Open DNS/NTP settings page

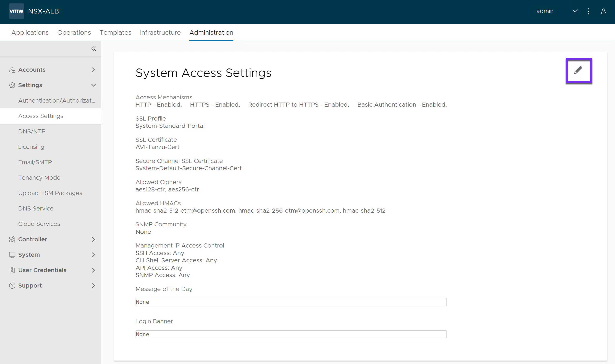[x=32, y=131]
